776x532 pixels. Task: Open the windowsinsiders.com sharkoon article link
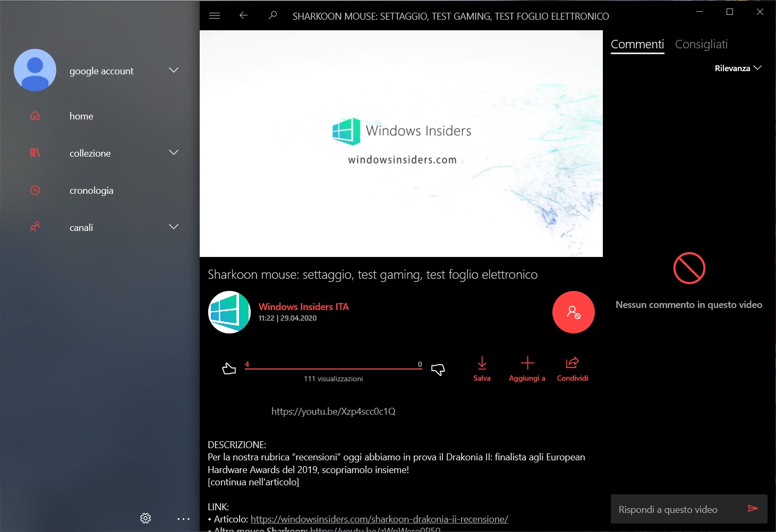(x=379, y=519)
